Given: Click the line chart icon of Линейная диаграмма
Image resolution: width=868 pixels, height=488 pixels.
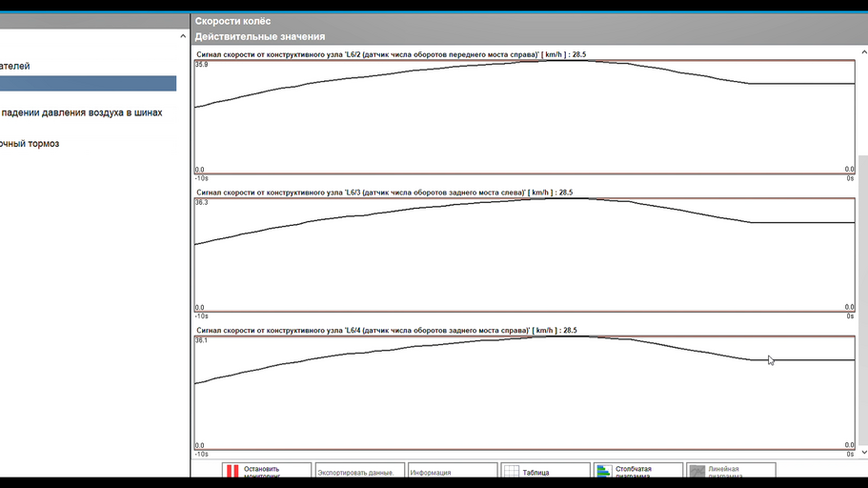Looking at the screenshot, I should coord(696,472).
